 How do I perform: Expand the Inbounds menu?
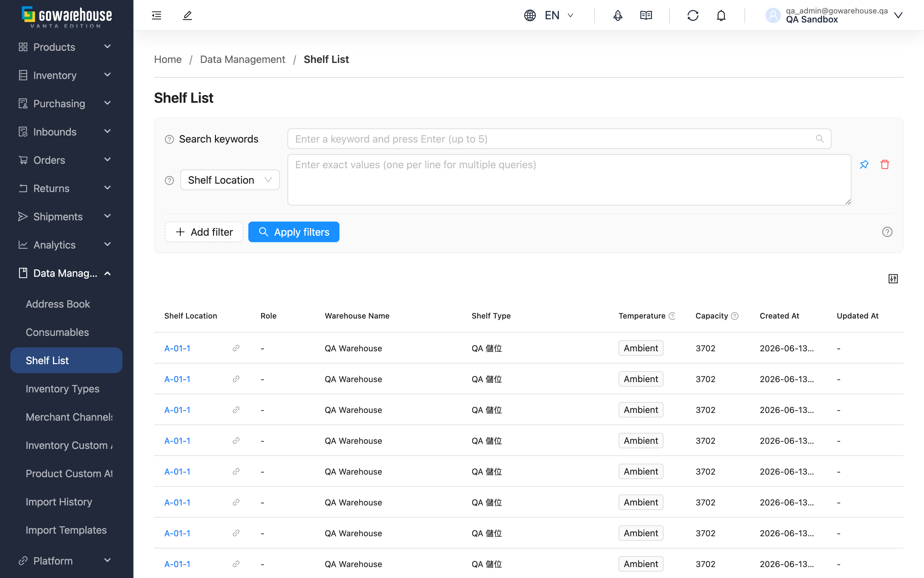pos(66,132)
